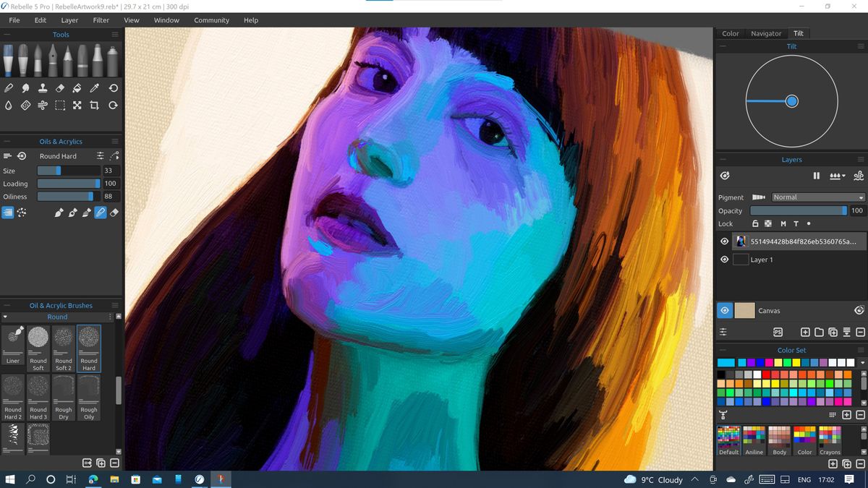Viewport: 868px width, 488px height.
Task: Pick a yellow swatch from the Color Set
Action: pyautogui.click(x=775, y=384)
